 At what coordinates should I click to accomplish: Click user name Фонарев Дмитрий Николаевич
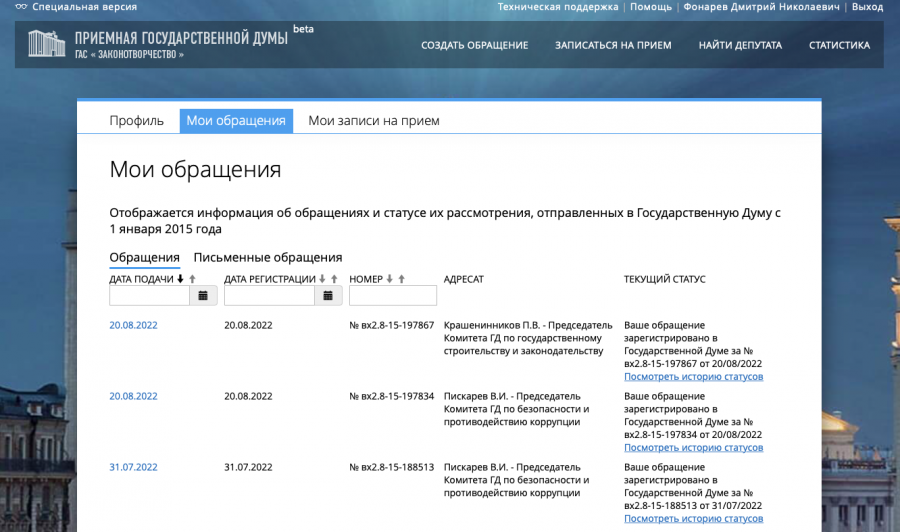761,7
